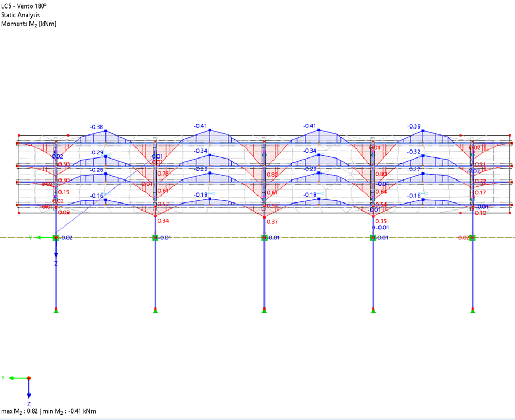This screenshot has height=420, width=515.
Task: Select the blue peak node labeled -0.26
Action: coord(106,174)
